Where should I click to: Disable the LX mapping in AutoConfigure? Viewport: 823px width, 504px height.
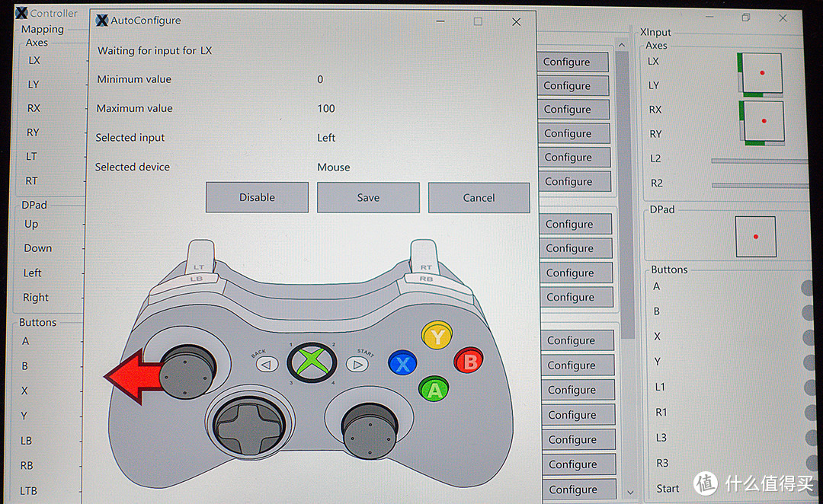point(257,197)
